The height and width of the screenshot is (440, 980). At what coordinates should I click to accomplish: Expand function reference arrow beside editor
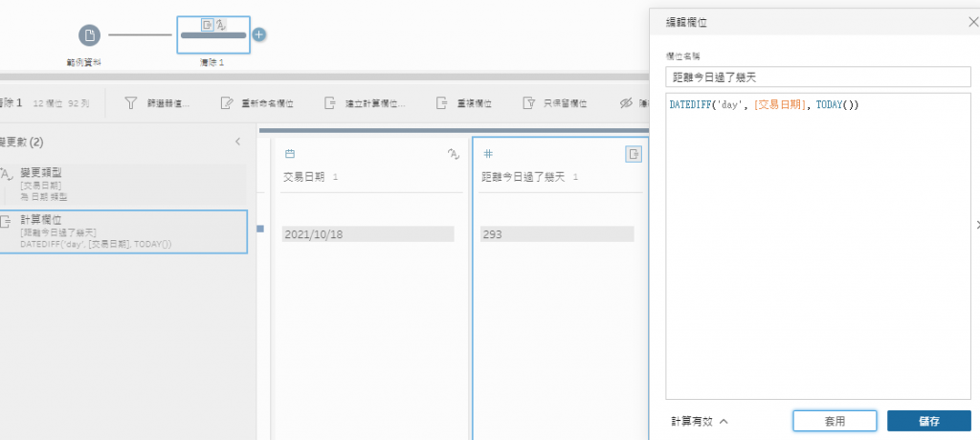(x=976, y=225)
